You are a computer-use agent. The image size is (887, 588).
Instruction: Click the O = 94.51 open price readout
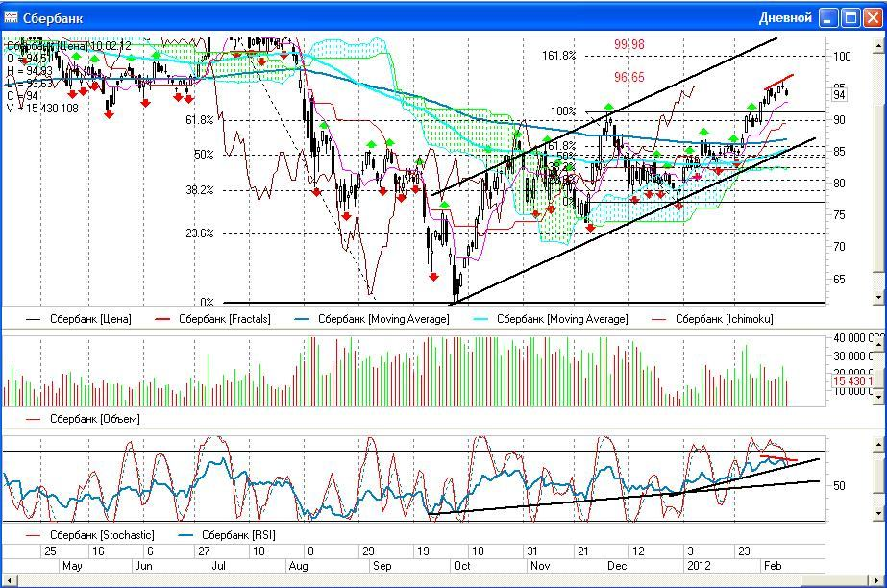(30, 59)
